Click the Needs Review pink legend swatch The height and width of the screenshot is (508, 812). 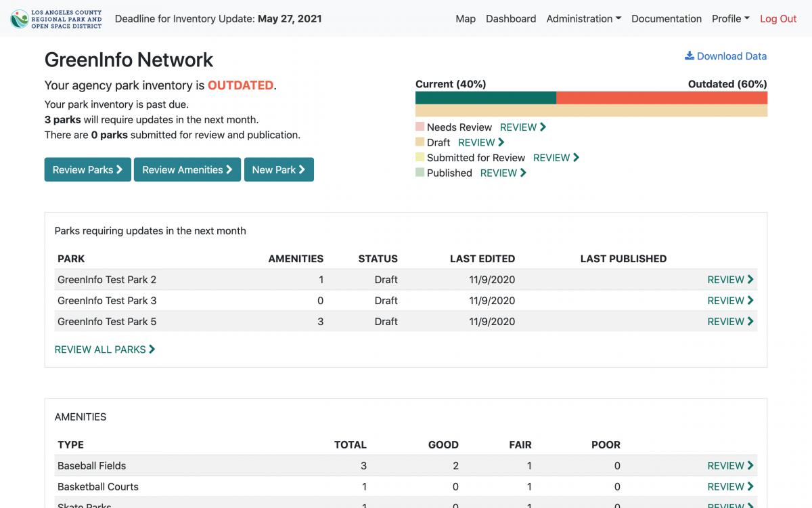coord(420,127)
